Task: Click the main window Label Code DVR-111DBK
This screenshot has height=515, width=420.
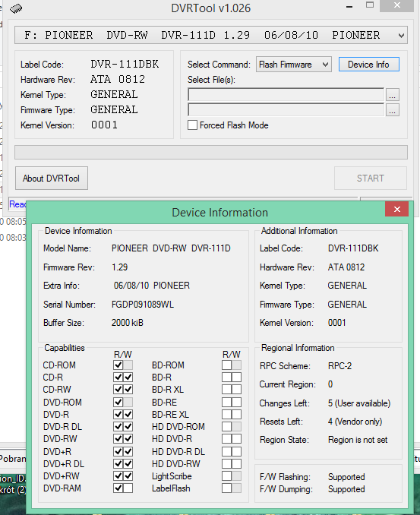Action: [125, 64]
